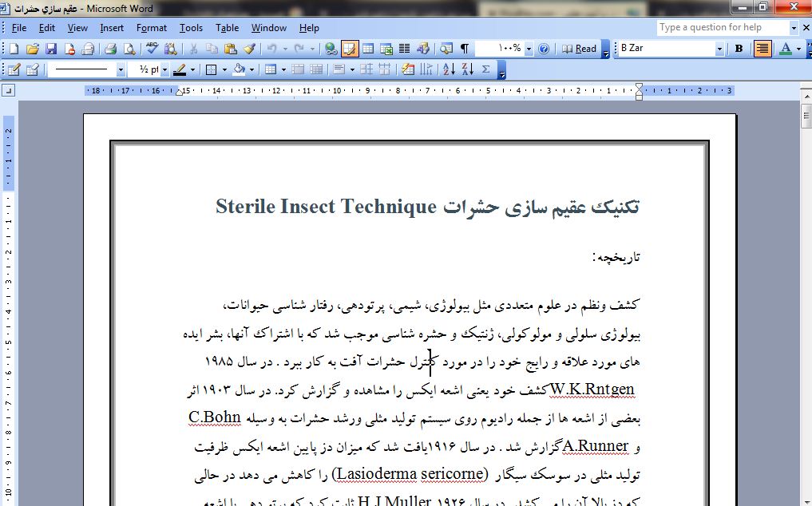Open a file using the Open folder icon
Screen dimensions: 812x506
click(x=33, y=49)
